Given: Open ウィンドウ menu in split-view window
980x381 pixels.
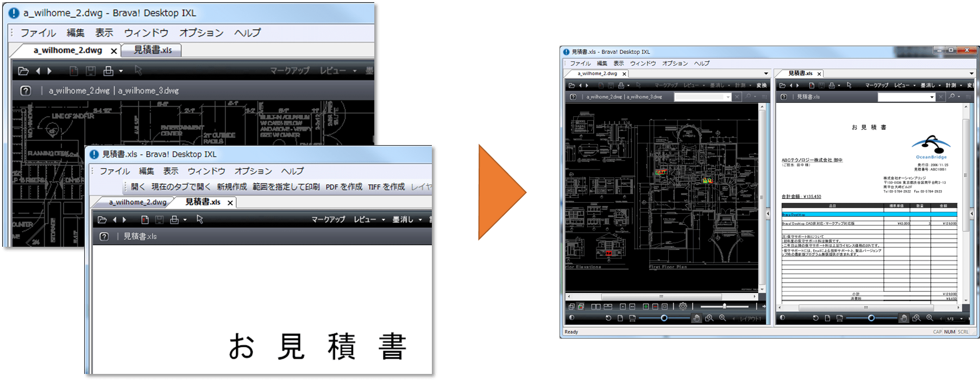Looking at the screenshot, I should click(643, 63).
